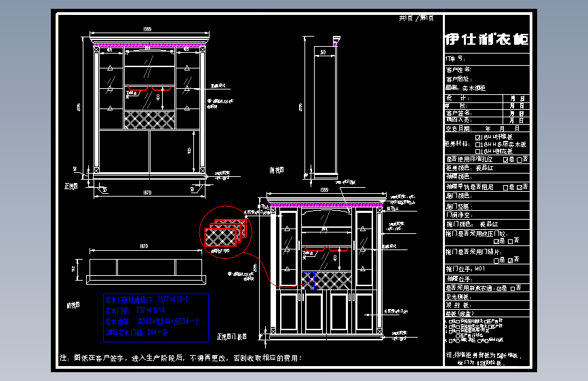The image size is (588, 381).
Task: Click the title block note 标准柜身背板为
Action: point(483,359)
